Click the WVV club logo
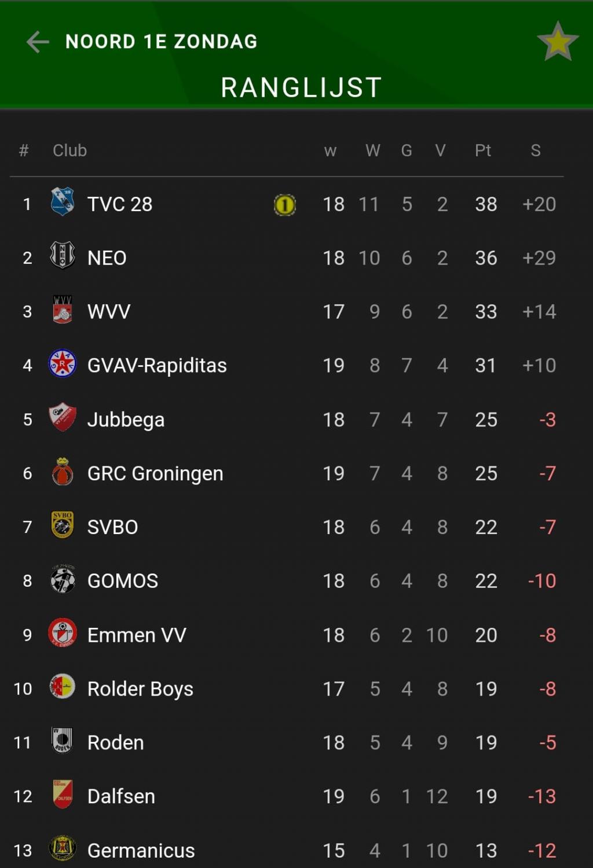593x868 pixels. (x=63, y=310)
